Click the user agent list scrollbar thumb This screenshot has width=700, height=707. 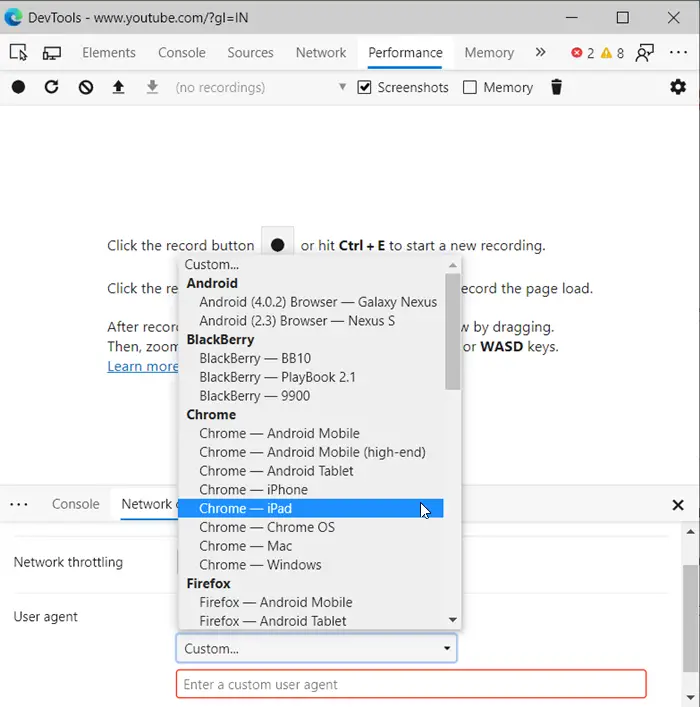(x=453, y=331)
